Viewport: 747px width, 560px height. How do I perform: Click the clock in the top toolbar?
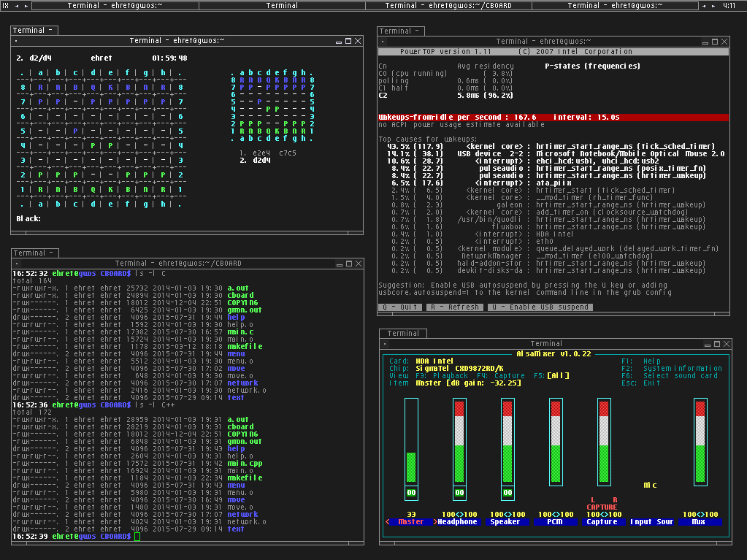(x=729, y=6)
